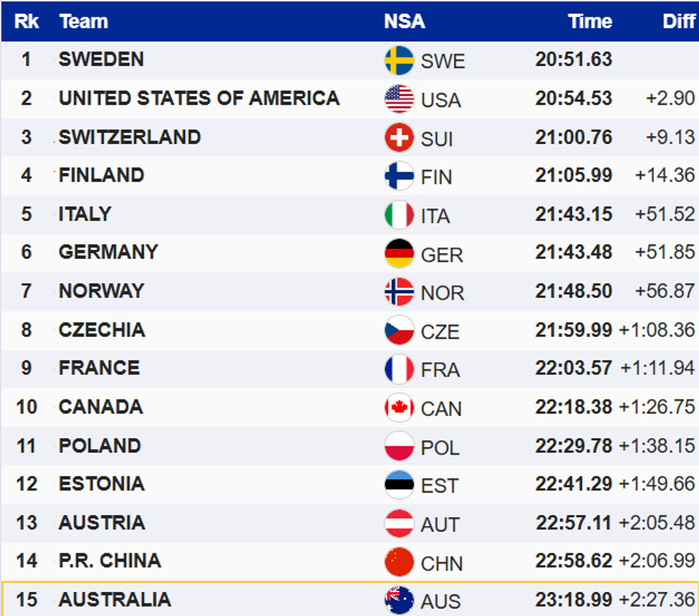Sort results by Time column header

point(589,22)
